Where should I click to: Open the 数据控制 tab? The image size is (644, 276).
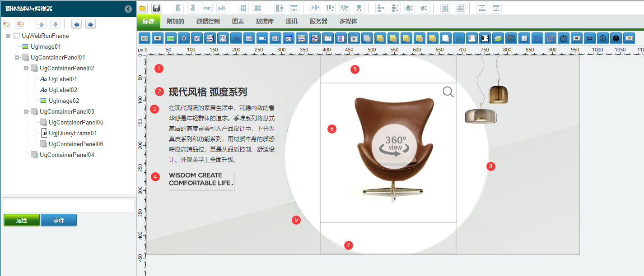coord(208,21)
